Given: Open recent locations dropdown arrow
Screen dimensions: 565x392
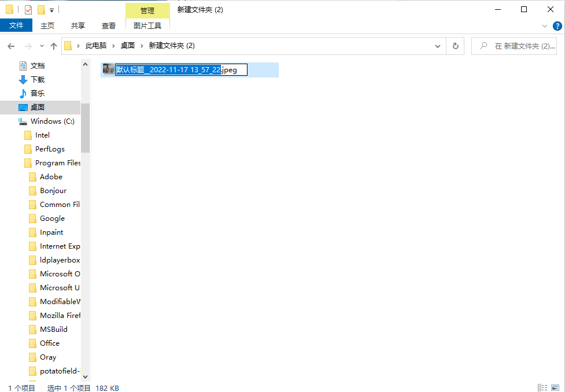Looking at the screenshot, I should [42, 46].
